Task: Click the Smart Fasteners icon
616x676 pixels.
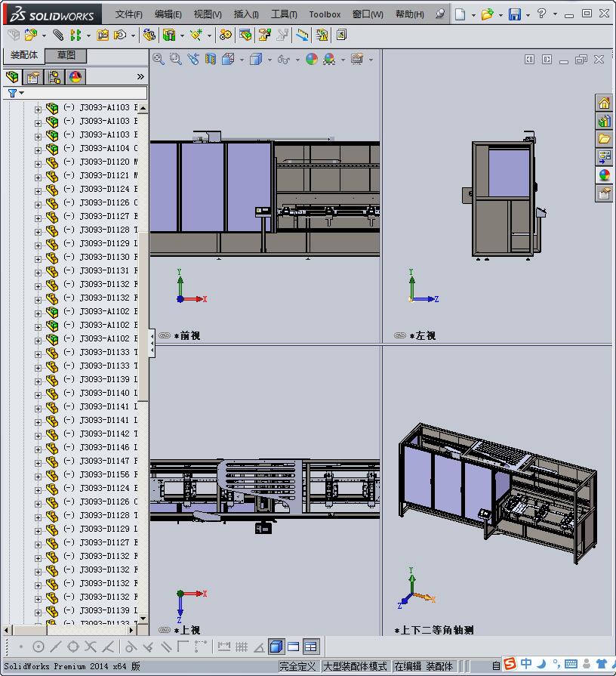Action: click(x=103, y=35)
